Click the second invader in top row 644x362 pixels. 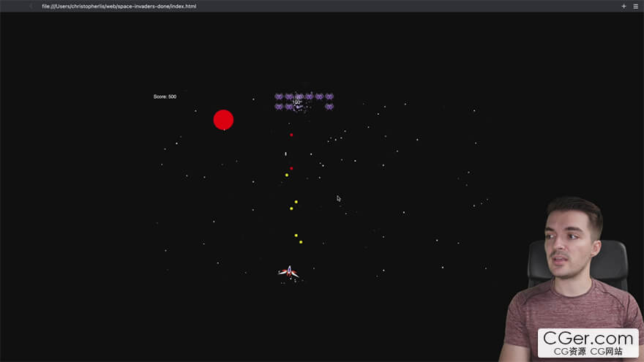[289, 97]
